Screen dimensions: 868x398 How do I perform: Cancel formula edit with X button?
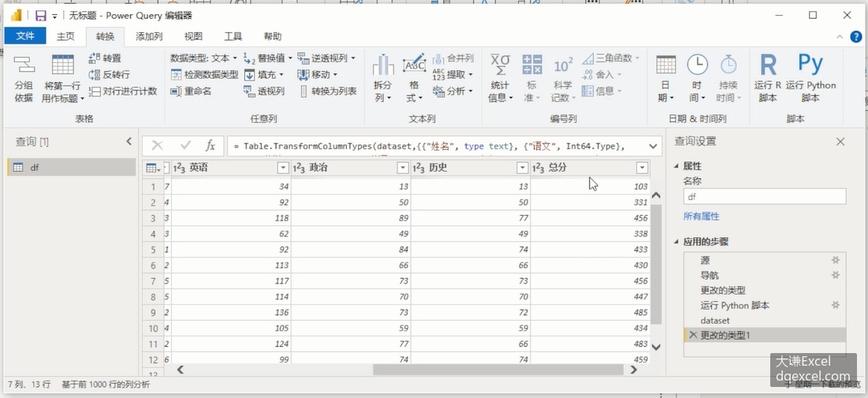click(158, 146)
